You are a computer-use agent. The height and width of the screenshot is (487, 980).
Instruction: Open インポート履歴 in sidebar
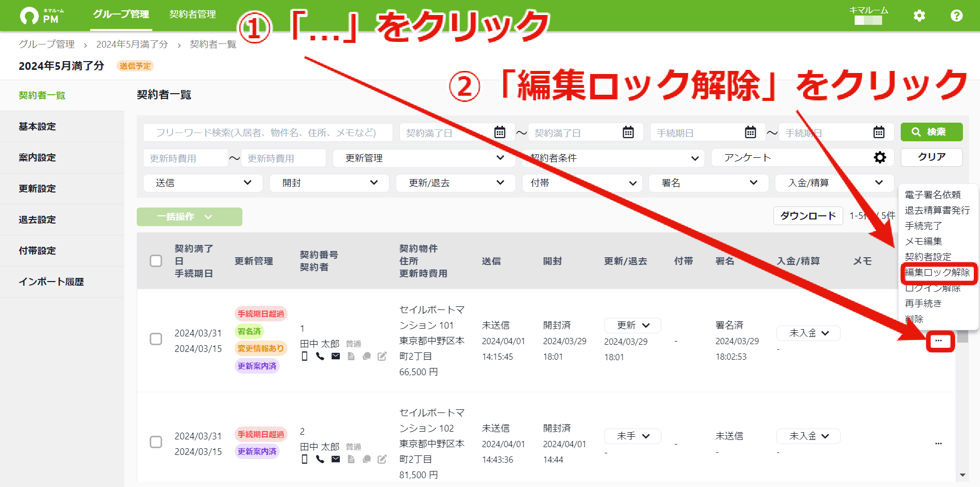pos(62,282)
